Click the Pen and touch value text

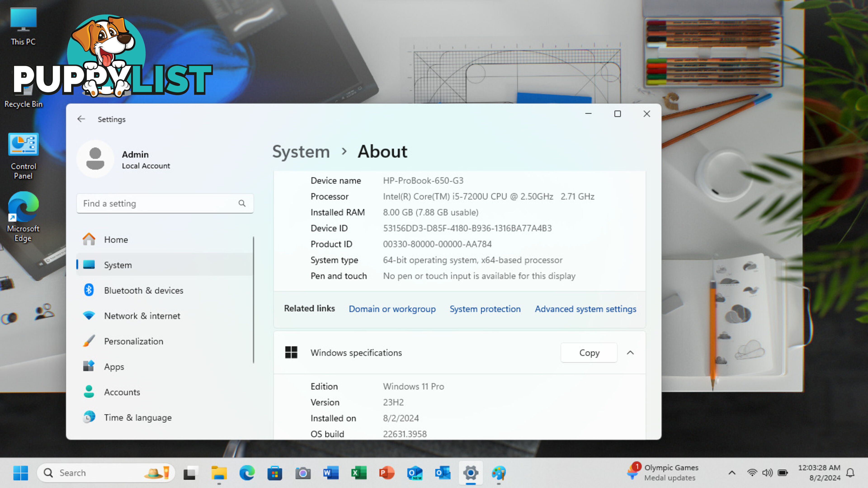[x=479, y=276]
